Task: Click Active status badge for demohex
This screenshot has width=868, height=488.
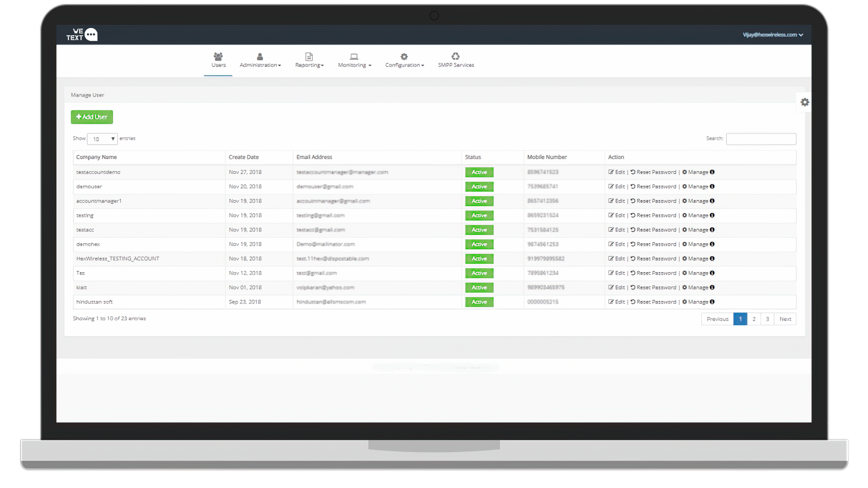Action: 479,244
